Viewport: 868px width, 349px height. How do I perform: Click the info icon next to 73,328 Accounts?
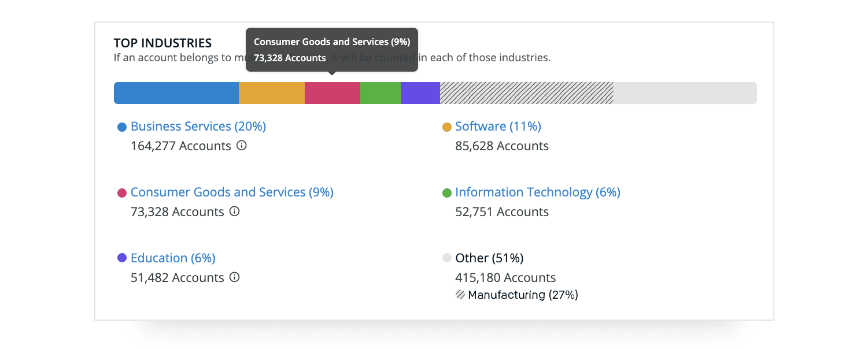coord(234,211)
